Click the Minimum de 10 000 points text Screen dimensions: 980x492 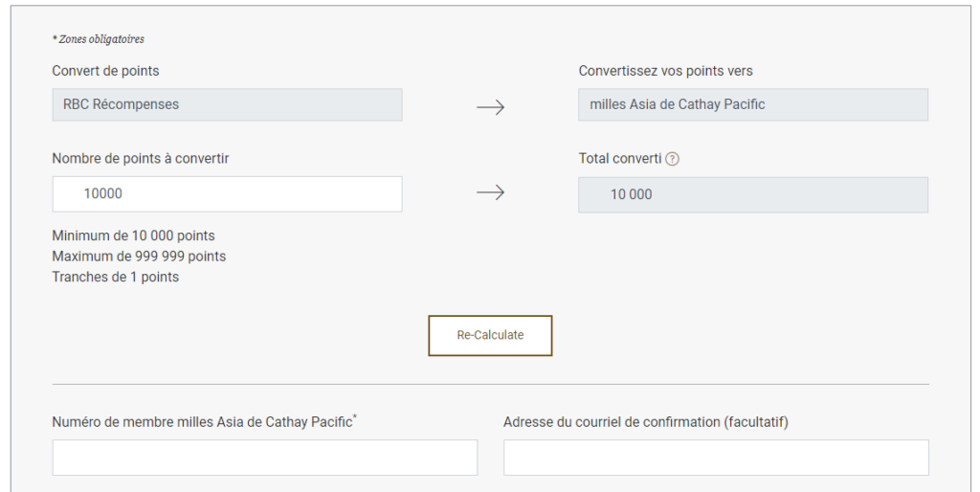[133, 235]
